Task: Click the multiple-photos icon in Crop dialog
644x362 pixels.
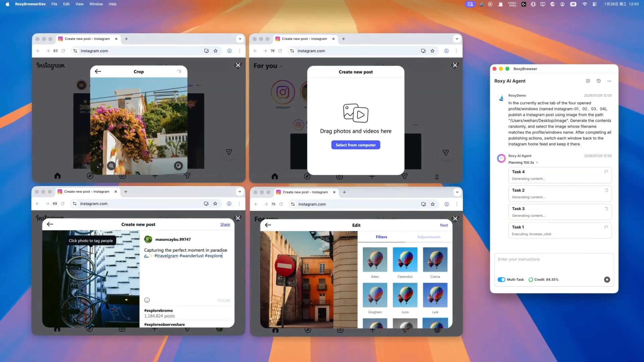Action: click(178, 166)
